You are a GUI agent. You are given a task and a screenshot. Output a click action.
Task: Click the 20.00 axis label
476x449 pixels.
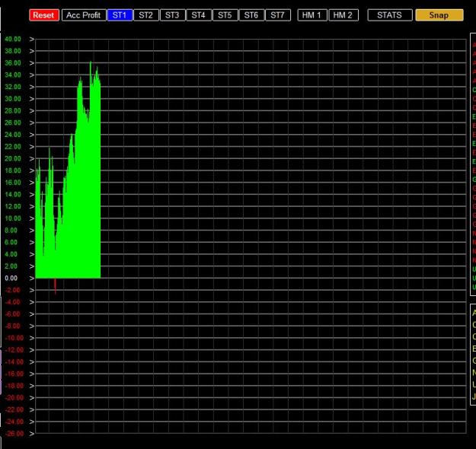tap(13, 158)
